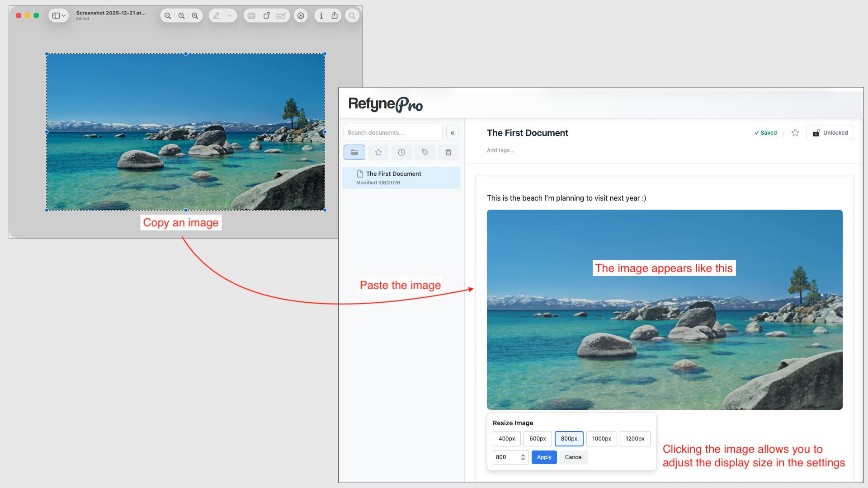Viewport: 868px width, 488px height.
Task: Toggle the Markup toolbar in Preview
Action: click(301, 16)
